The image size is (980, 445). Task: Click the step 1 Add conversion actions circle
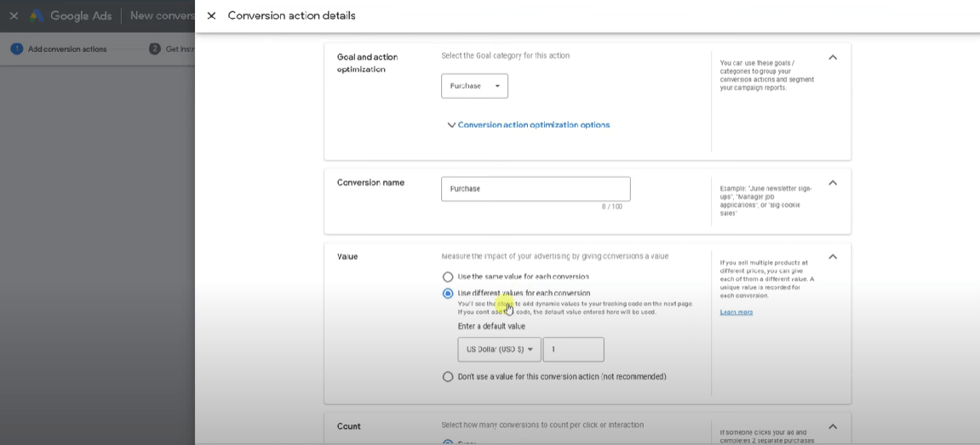(x=16, y=48)
